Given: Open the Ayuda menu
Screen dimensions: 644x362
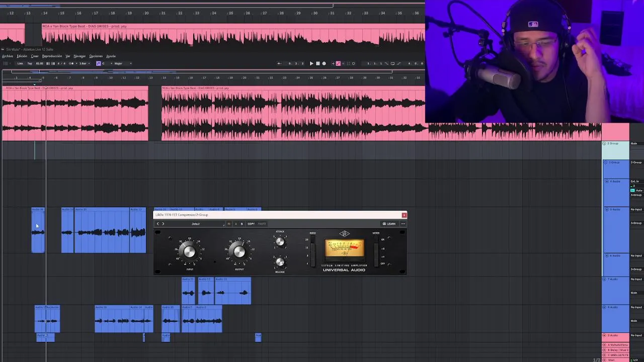Looking at the screenshot, I should [x=111, y=56].
